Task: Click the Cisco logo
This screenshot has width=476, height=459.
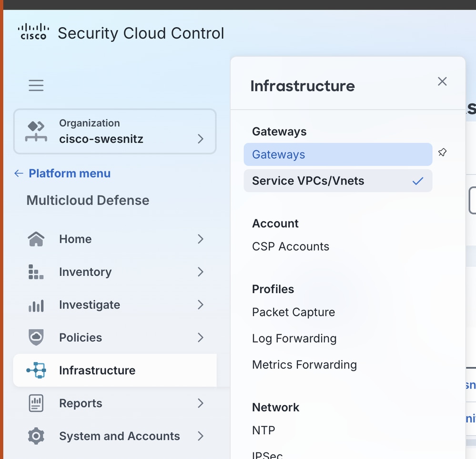Action: pyautogui.click(x=33, y=32)
